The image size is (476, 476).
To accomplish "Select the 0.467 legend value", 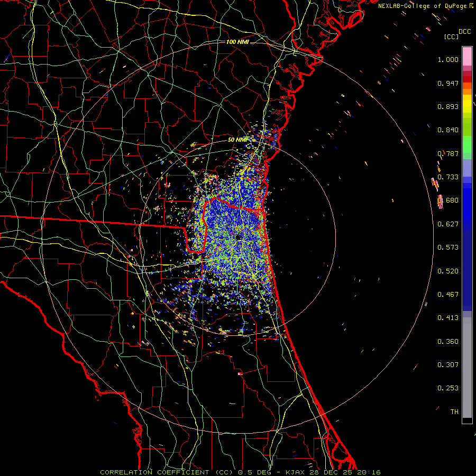I will [x=448, y=295].
